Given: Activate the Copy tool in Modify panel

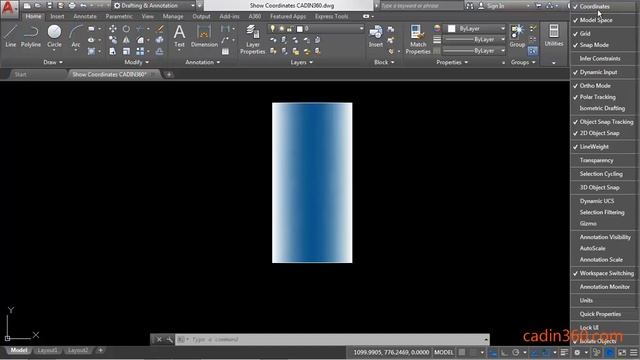Looking at the screenshot, I should click(x=113, y=40).
